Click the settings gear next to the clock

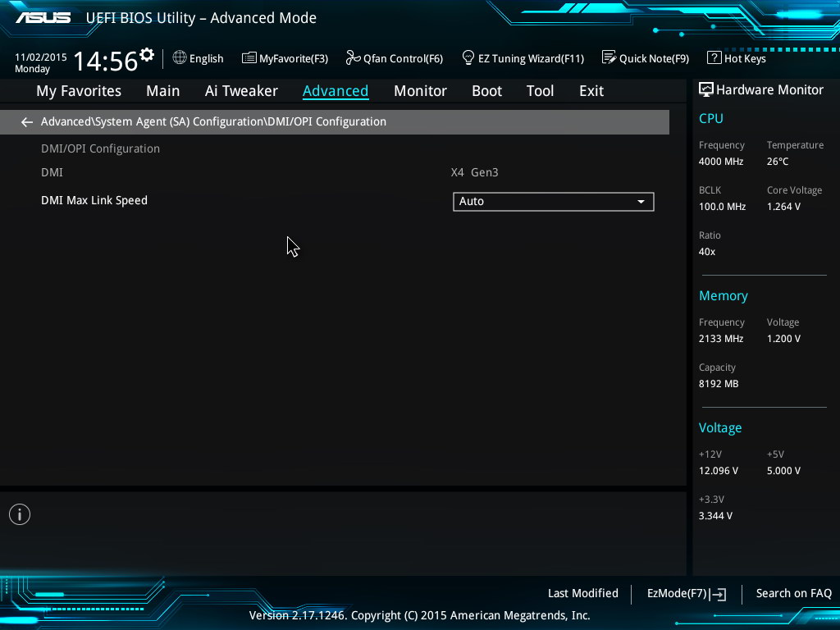click(x=147, y=55)
